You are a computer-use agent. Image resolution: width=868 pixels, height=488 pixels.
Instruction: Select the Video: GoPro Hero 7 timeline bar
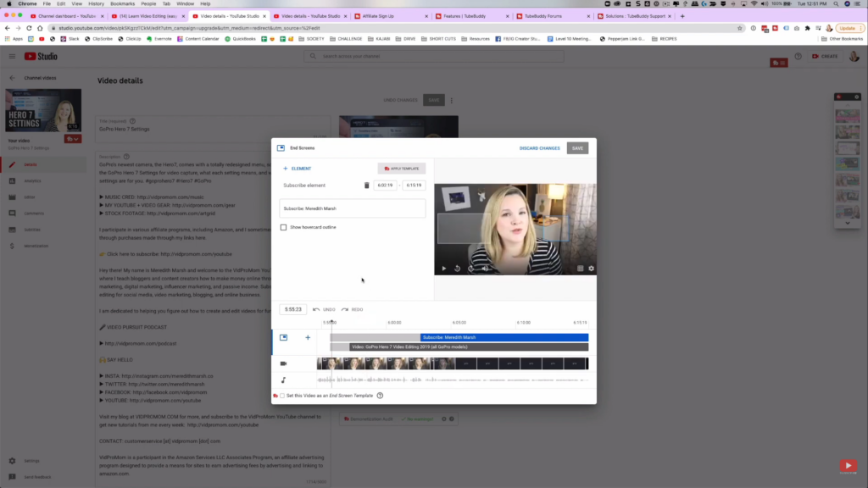pyautogui.click(x=469, y=347)
